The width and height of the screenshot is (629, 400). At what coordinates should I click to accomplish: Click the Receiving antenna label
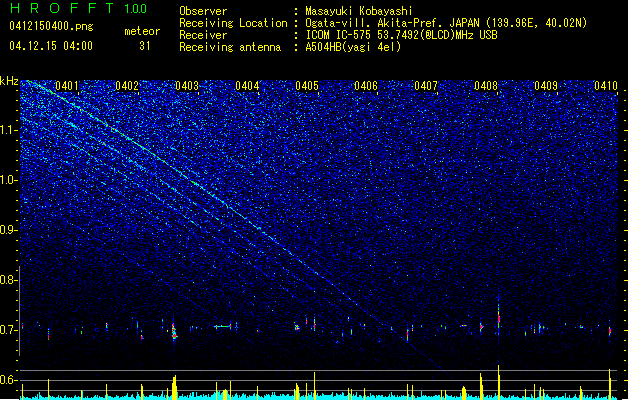point(230,47)
